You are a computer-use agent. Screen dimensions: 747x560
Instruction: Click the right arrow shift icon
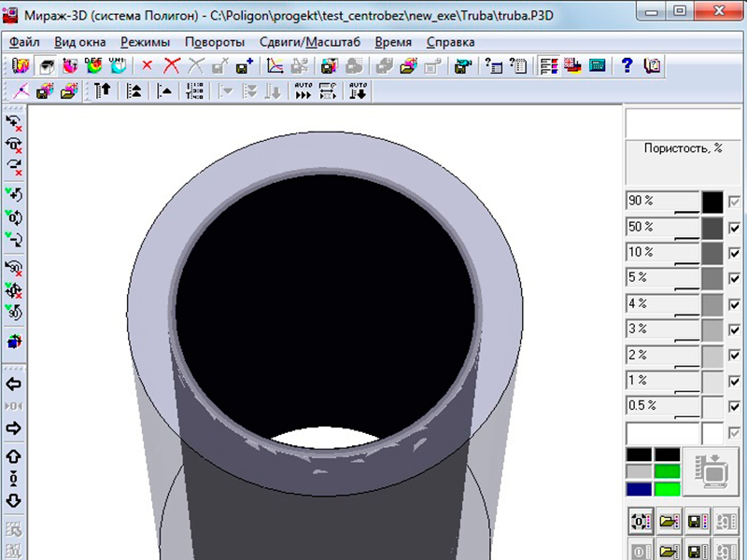14,428
